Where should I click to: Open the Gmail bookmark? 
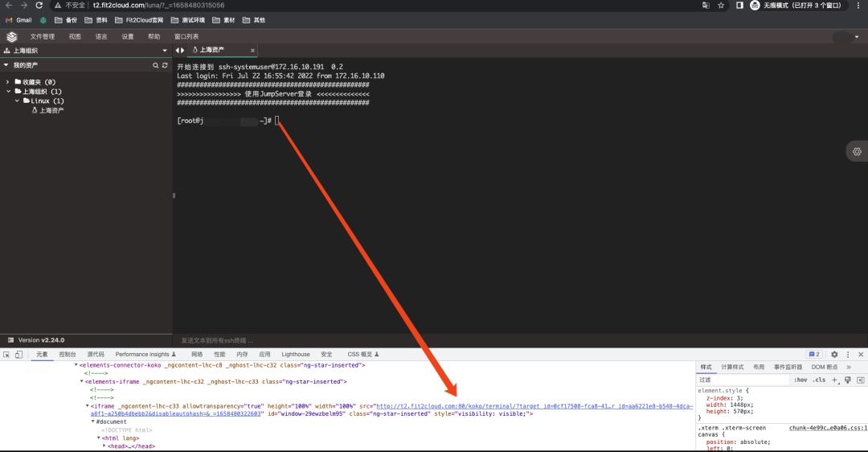[x=18, y=20]
